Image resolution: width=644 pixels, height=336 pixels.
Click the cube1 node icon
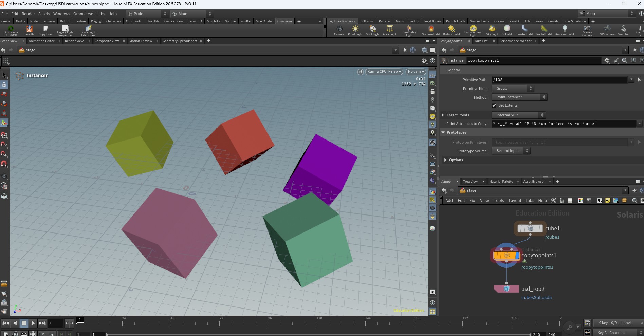(x=530, y=228)
